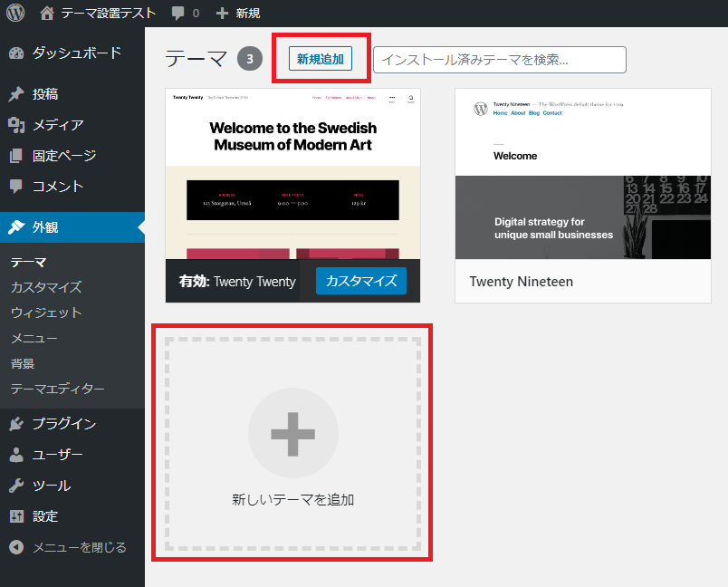Click the ユーザー person icon
Screen dimensions: 728x587
pyautogui.click(x=16, y=455)
